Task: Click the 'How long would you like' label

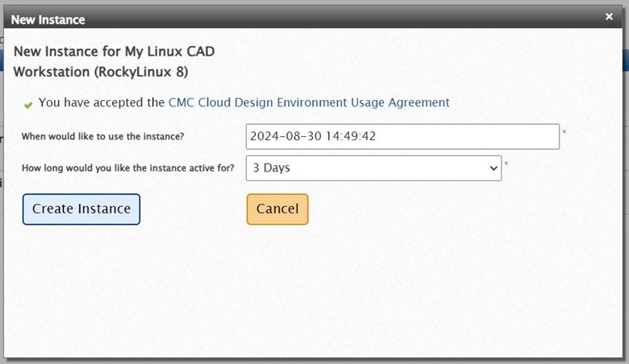Action: 127,168
